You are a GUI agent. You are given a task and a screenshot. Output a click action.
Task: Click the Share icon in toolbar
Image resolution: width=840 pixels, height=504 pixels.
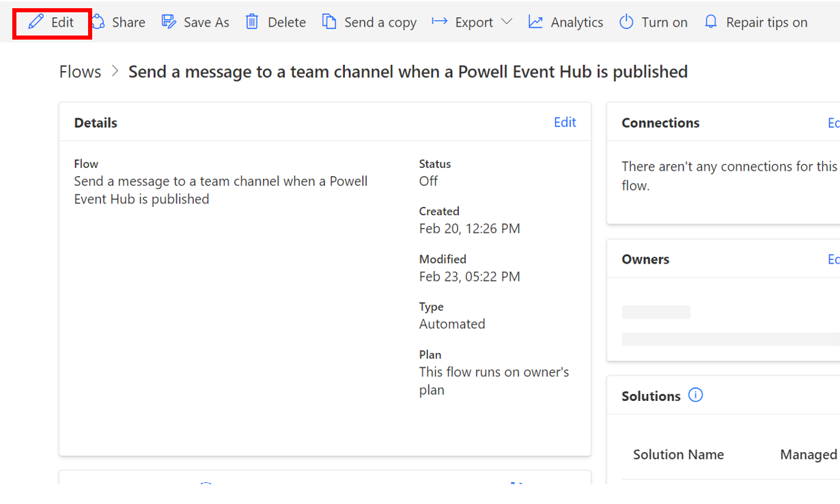[98, 22]
